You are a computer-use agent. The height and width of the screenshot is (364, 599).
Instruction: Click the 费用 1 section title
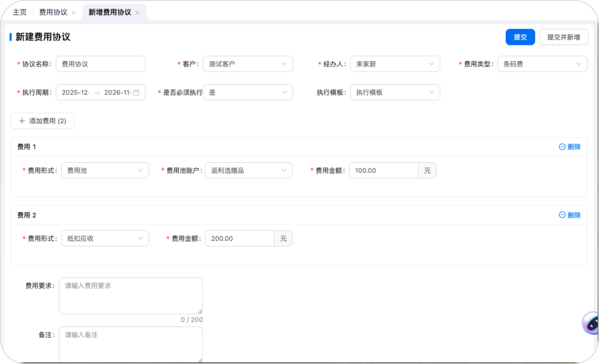(x=27, y=147)
